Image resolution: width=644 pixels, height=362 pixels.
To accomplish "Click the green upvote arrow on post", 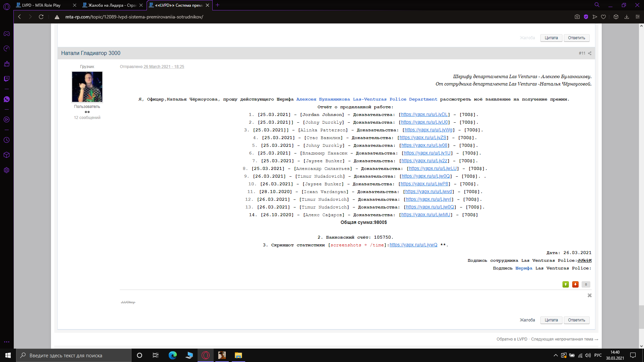I will [x=566, y=284].
